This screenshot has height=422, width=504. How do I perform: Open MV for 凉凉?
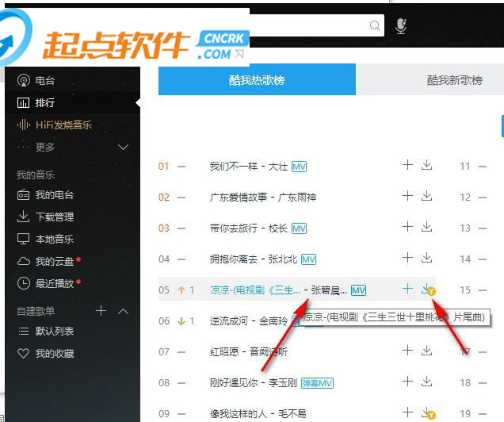358,290
